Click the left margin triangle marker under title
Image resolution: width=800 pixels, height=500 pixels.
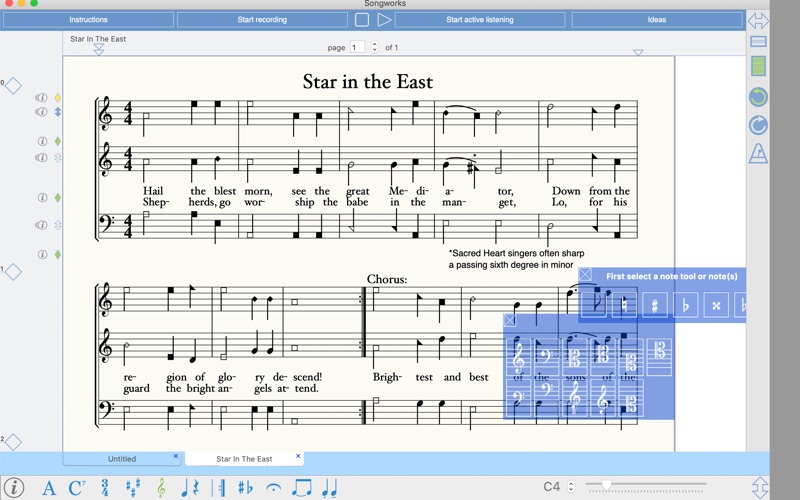point(99,49)
